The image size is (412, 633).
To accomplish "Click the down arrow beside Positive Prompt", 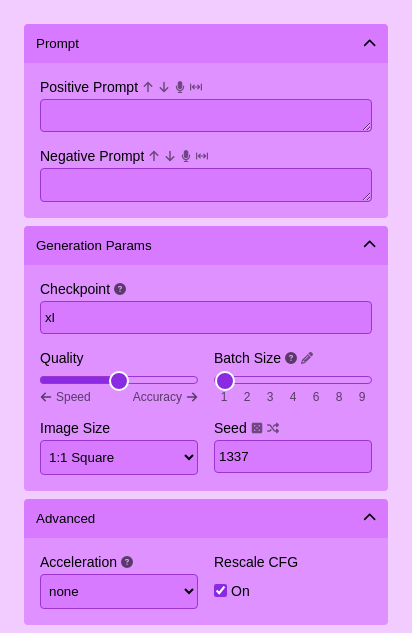I will click(x=164, y=87).
